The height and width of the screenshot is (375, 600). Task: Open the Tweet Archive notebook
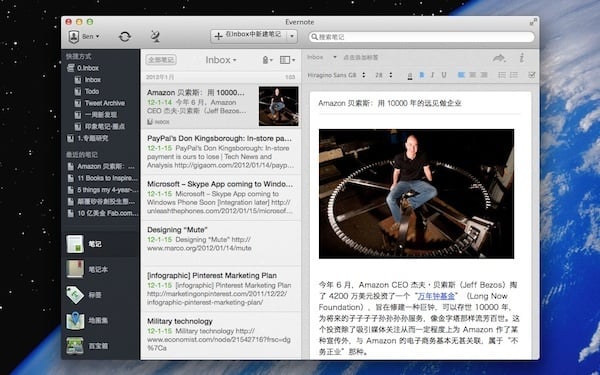coord(101,103)
